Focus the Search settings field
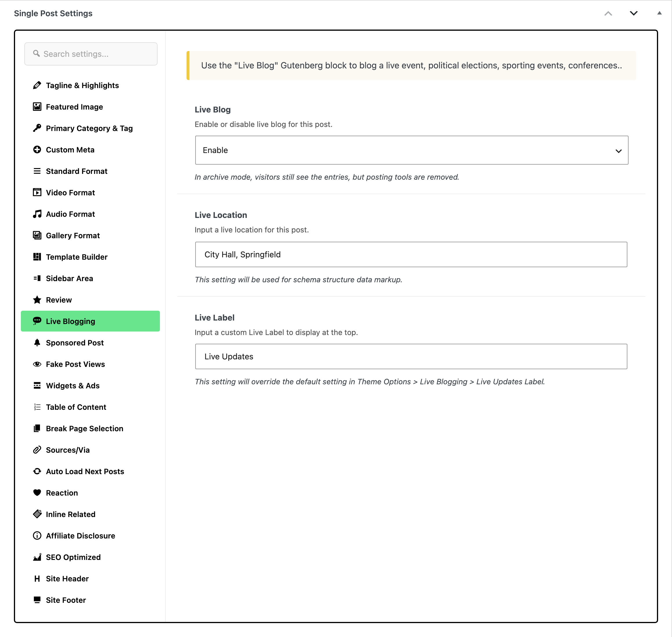This screenshot has height=637, width=672. tap(91, 54)
